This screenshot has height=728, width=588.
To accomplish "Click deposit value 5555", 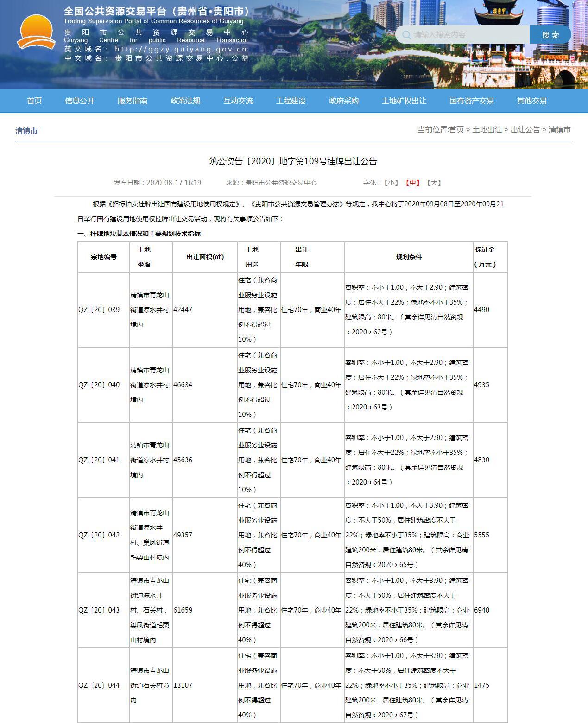I will click(482, 535).
